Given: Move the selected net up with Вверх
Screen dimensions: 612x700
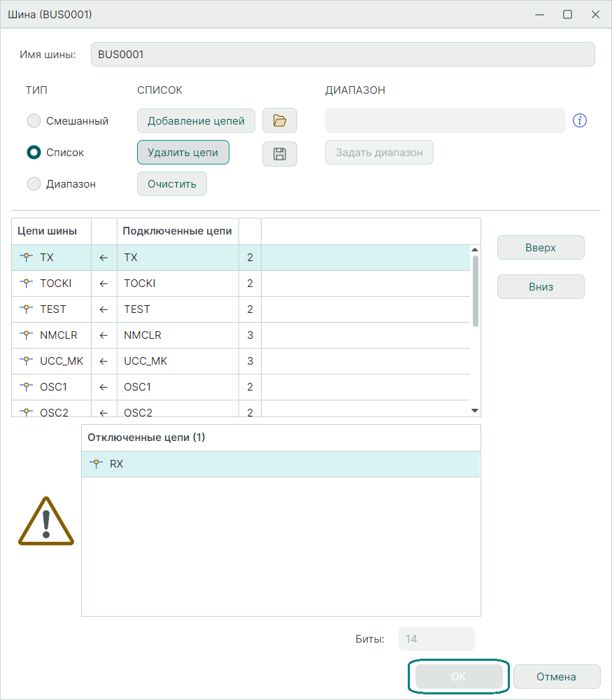Looking at the screenshot, I should (x=541, y=247).
